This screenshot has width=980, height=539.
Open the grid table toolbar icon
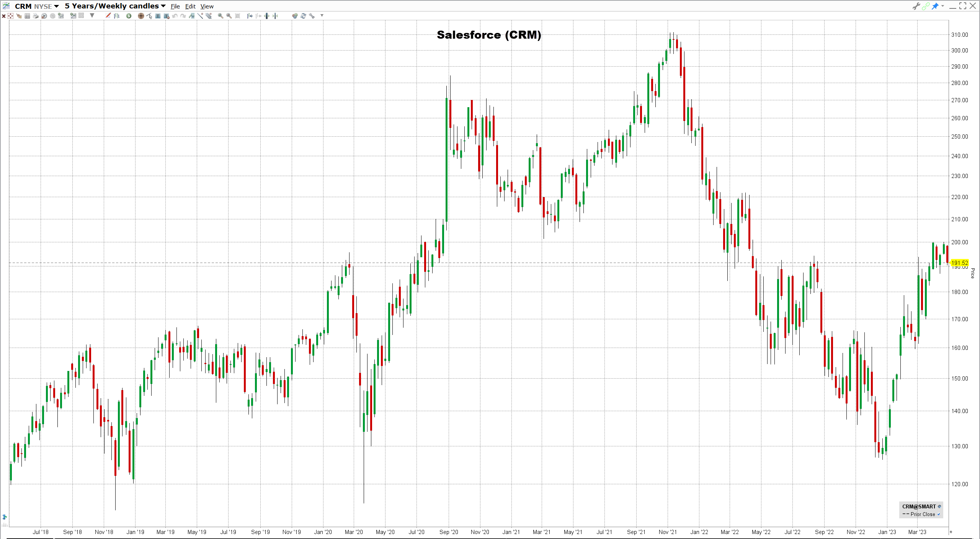pos(27,16)
